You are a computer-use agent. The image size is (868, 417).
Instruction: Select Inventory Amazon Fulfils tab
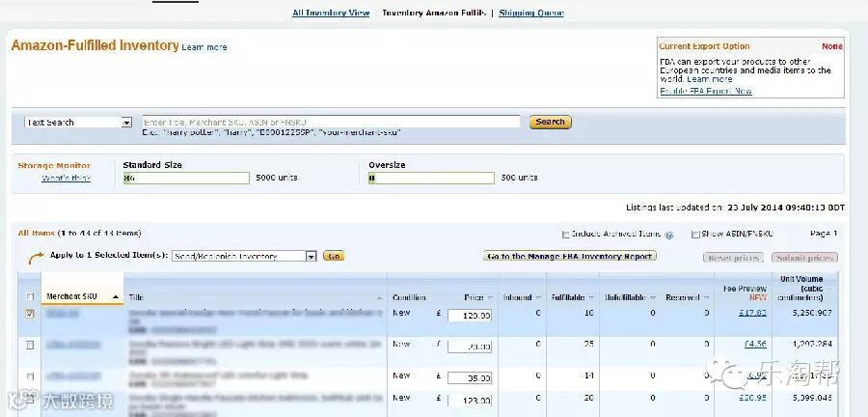pos(433,13)
